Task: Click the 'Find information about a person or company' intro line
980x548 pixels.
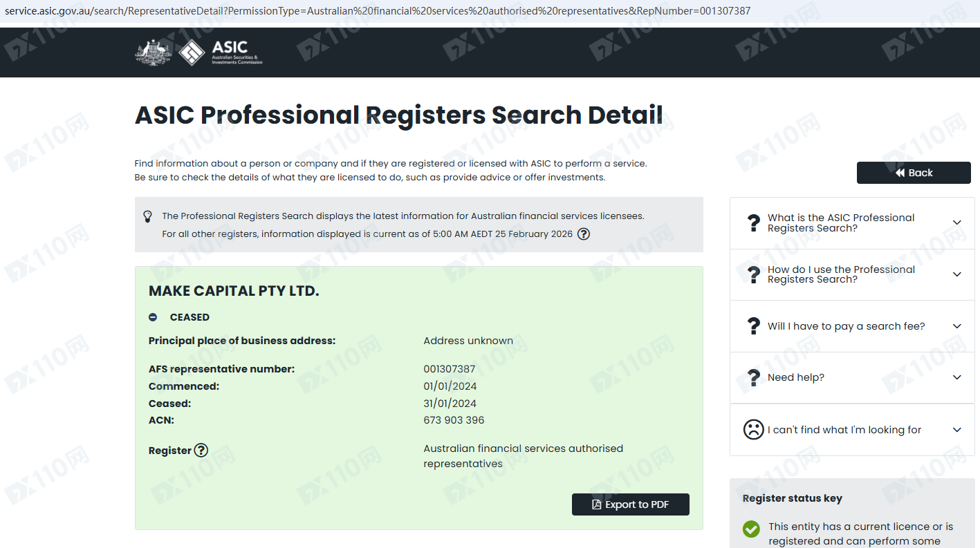Action: [391, 164]
